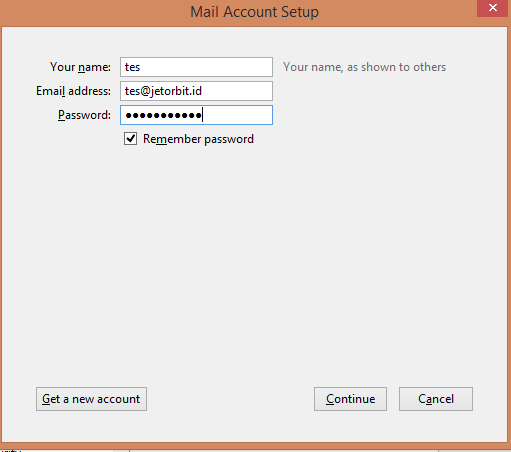Image resolution: width=511 pixels, height=452 pixels.
Task: Focus the Email address input field
Action: click(196, 91)
